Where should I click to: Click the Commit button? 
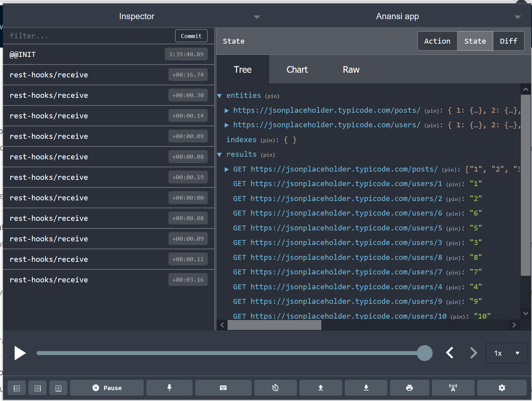(x=191, y=36)
